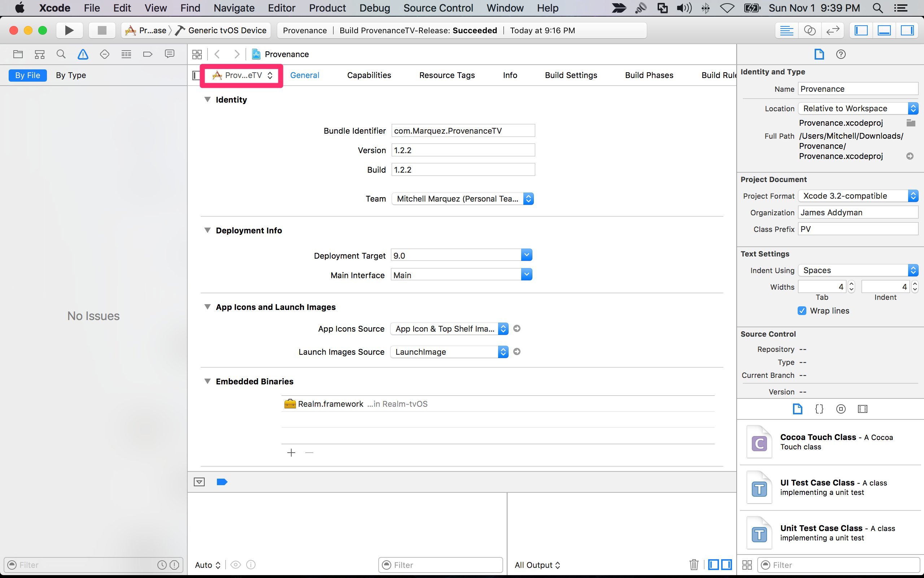Open the Prov...eTV target selector dropdown
The height and width of the screenshot is (578, 924).
242,75
